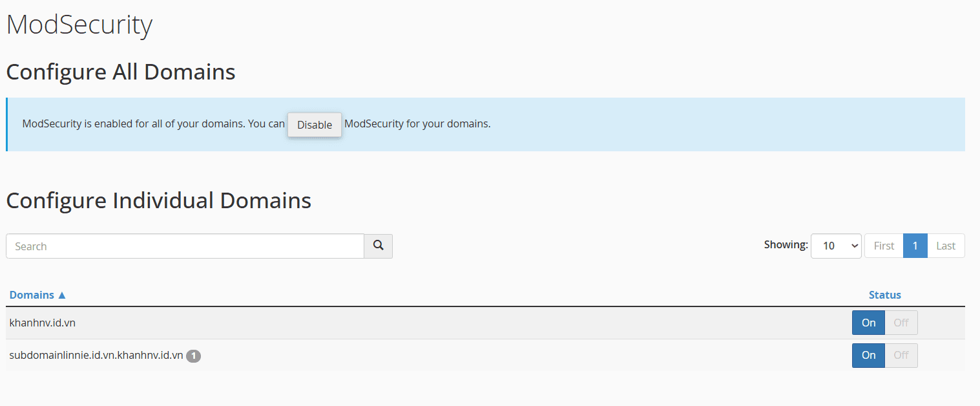Turn Off ModSecurity for khanhnv.id.vn
Viewport: 980px width, 406px height.
(901, 323)
